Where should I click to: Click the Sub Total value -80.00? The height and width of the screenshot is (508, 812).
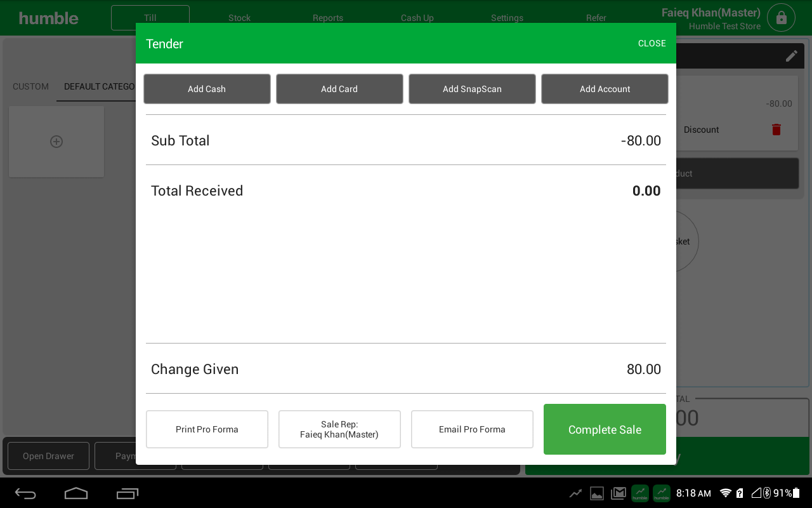click(641, 140)
